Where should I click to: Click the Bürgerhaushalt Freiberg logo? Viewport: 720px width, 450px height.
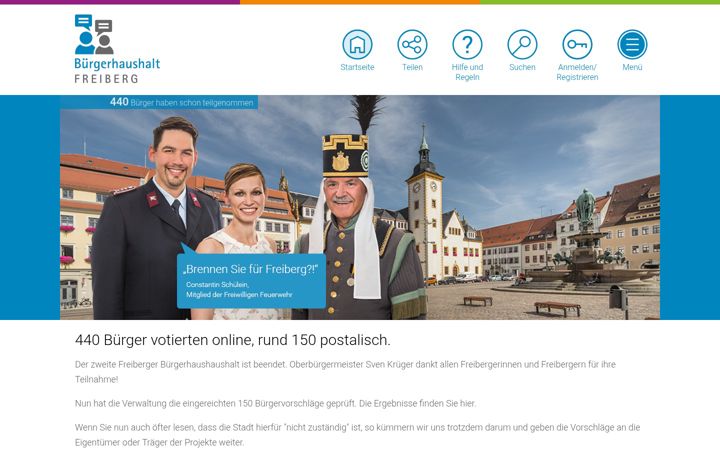(117, 49)
